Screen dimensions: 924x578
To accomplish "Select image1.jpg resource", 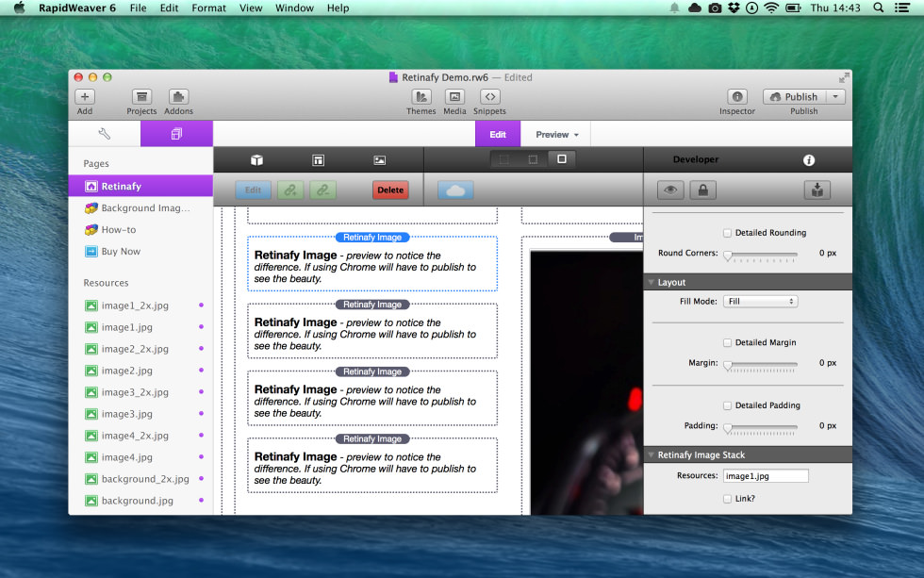I will pyautogui.click(x=140, y=327).
